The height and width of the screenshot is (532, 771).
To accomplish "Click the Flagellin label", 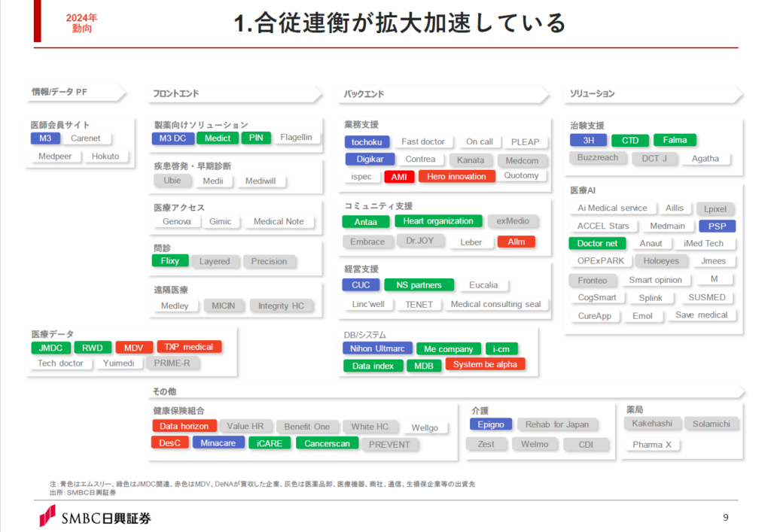I will [296, 138].
